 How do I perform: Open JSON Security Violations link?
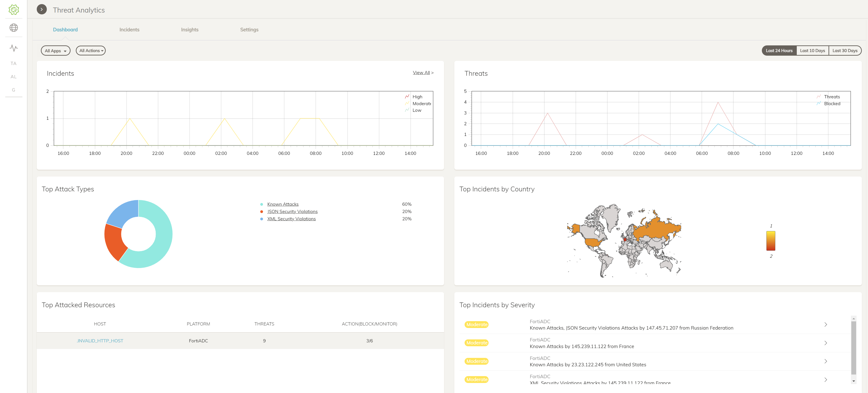coord(292,211)
